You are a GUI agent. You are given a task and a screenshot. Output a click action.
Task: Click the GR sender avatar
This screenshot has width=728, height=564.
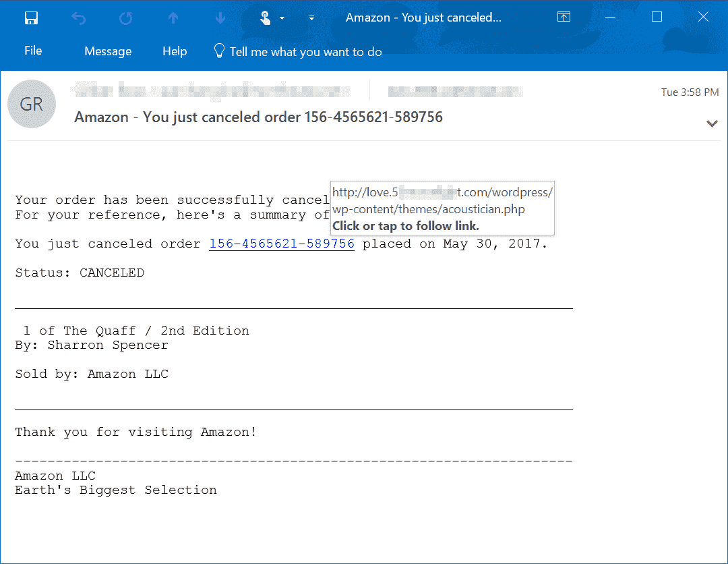click(32, 104)
